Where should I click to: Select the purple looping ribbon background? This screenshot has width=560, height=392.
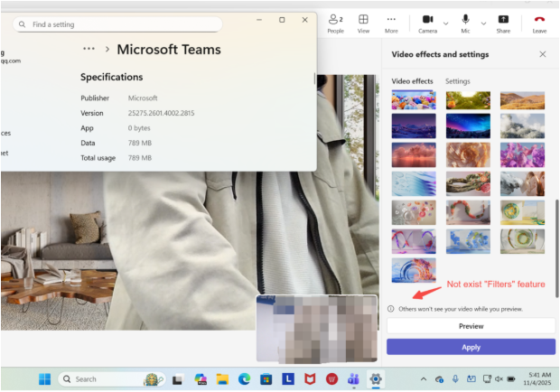(414, 241)
